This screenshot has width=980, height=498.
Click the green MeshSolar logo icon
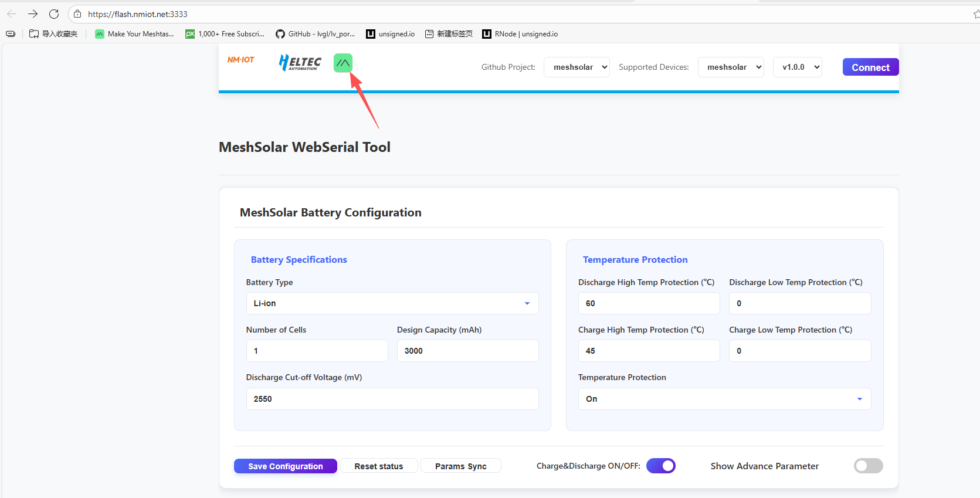[x=343, y=63]
